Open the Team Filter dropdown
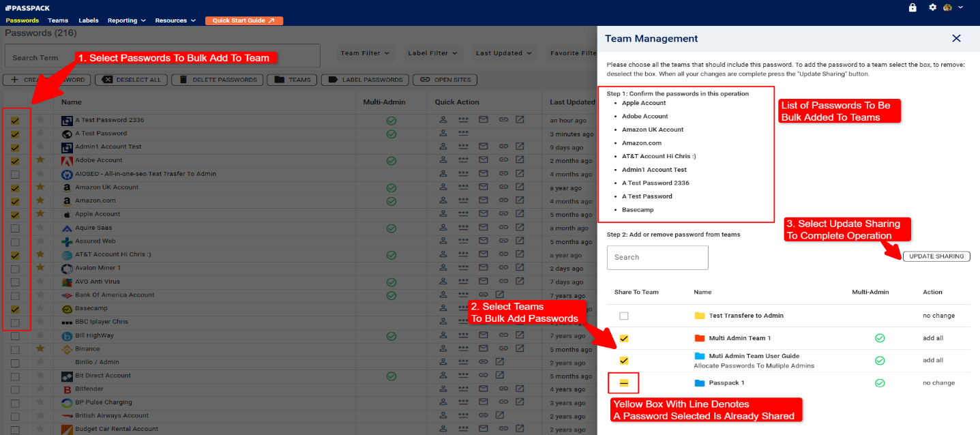The image size is (980, 435). (x=365, y=53)
